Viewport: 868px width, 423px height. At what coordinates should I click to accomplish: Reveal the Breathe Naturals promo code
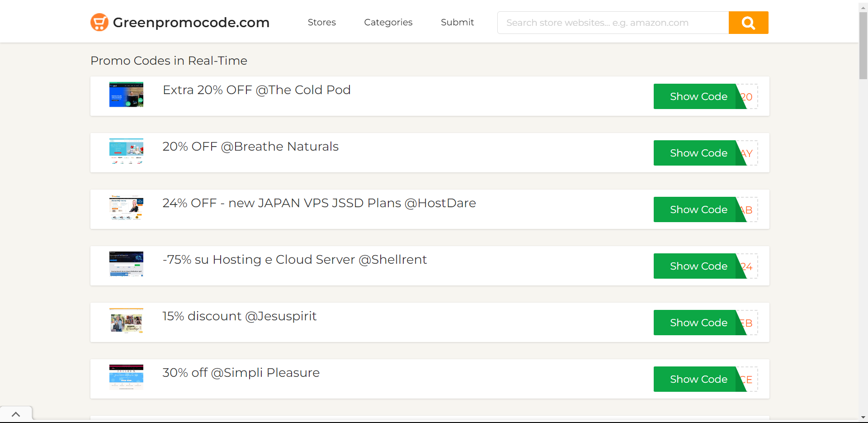698,153
